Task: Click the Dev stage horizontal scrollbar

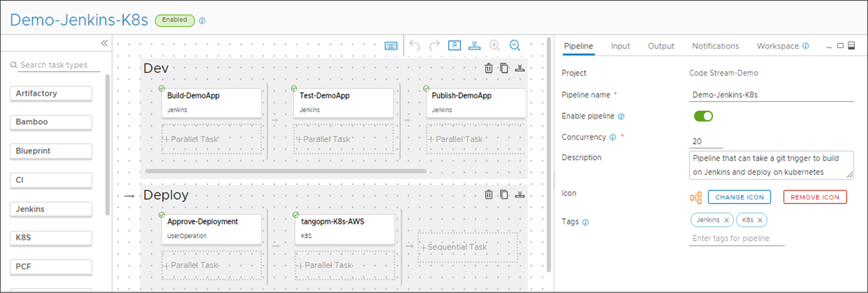Action: 286,171
